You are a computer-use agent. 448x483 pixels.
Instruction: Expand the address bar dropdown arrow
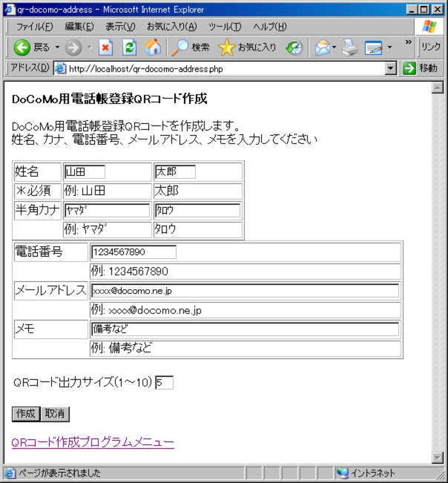pyautogui.click(x=391, y=68)
